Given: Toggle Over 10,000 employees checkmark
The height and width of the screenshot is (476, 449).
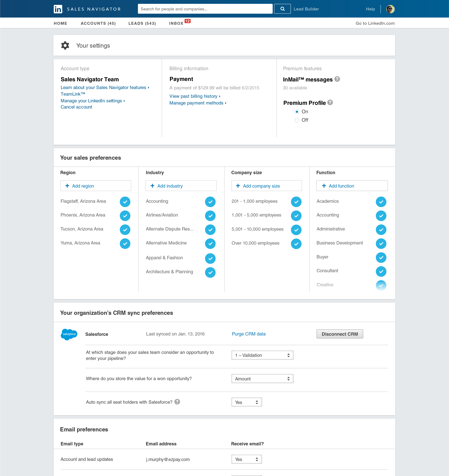Looking at the screenshot, I should 296,244.
